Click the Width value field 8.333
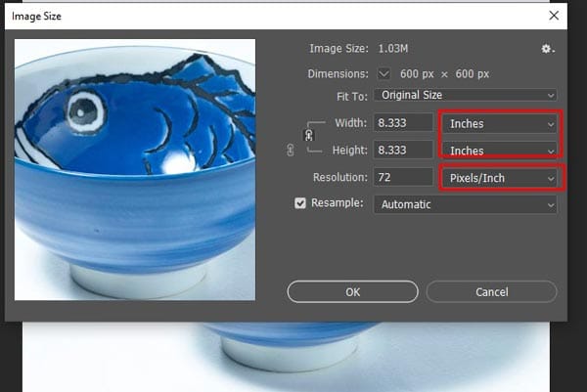The height and width of the screenshot is (392, 587). 403,123
